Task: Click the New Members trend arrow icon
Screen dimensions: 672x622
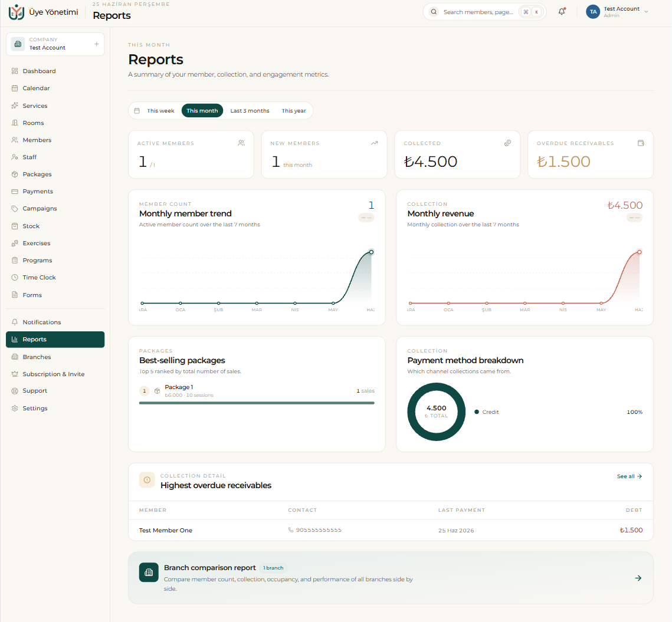Action: 375,143
